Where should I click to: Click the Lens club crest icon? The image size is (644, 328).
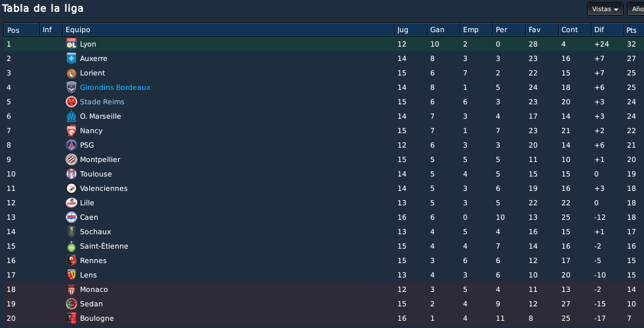pyautogui.click(x=71, y=275)
